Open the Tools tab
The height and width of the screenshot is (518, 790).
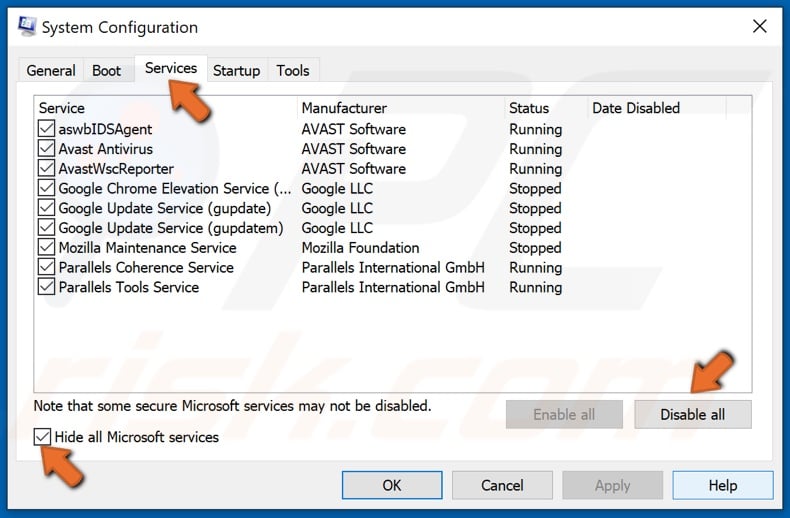[x=293, y=71]
